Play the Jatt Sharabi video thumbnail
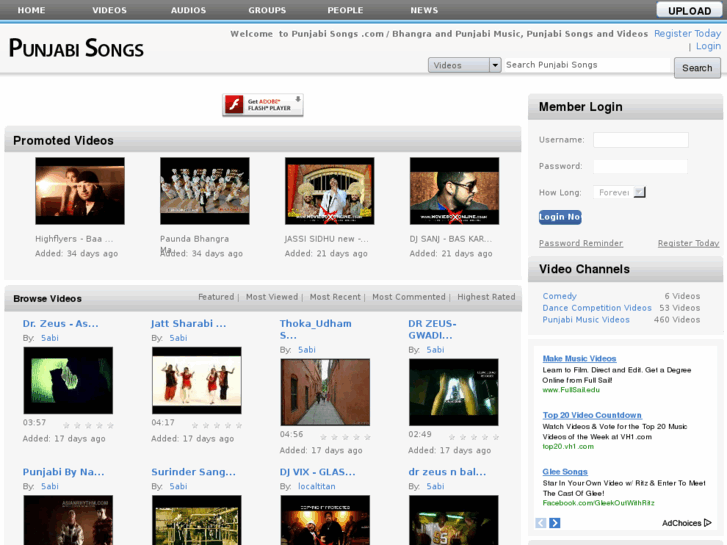 [x=197, y=380]
